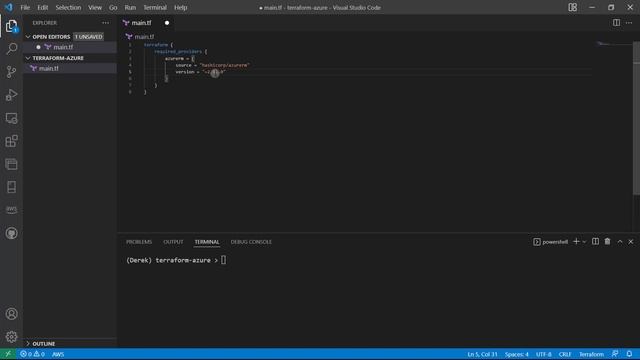
Task: Open notifications bell in status bar
Action: (x=629, y=354)
